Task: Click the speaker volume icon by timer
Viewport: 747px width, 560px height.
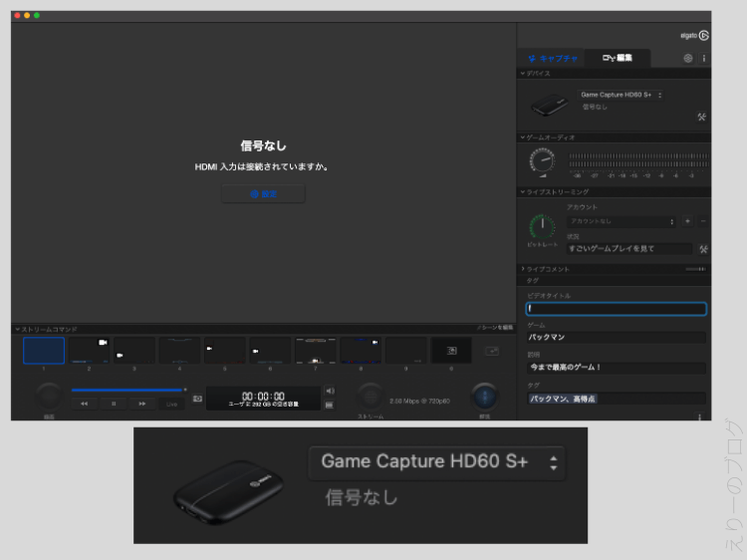Action: [330, 391]
